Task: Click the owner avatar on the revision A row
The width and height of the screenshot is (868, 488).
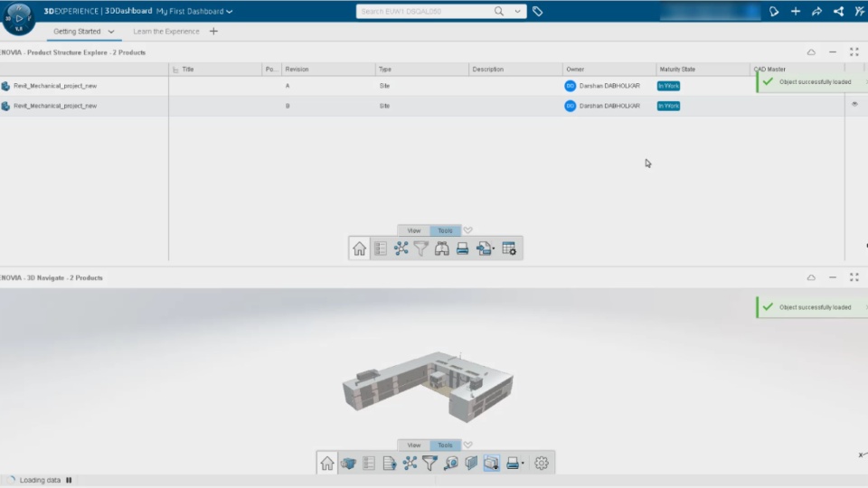Action: 570,86
